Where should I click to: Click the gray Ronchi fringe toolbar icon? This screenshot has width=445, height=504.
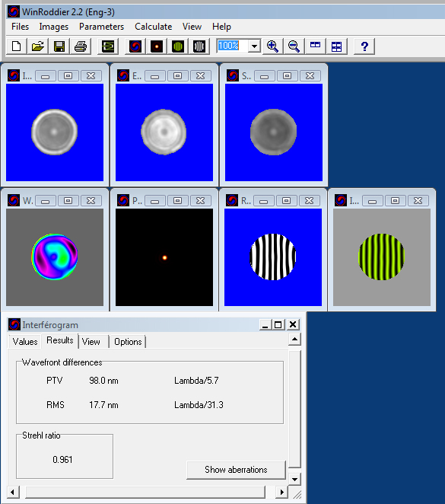199,46
